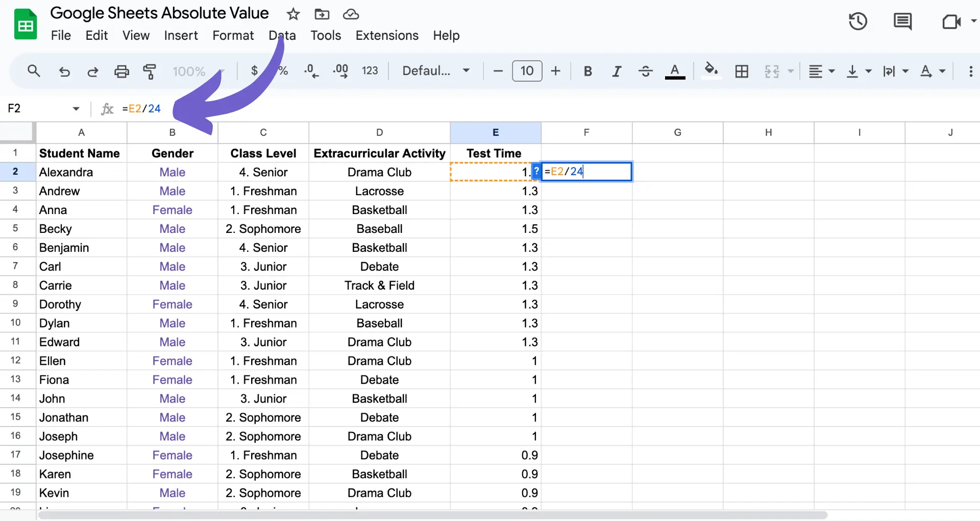Select column H header
This screenshot has height=521, width=980.
coord(768,132)
